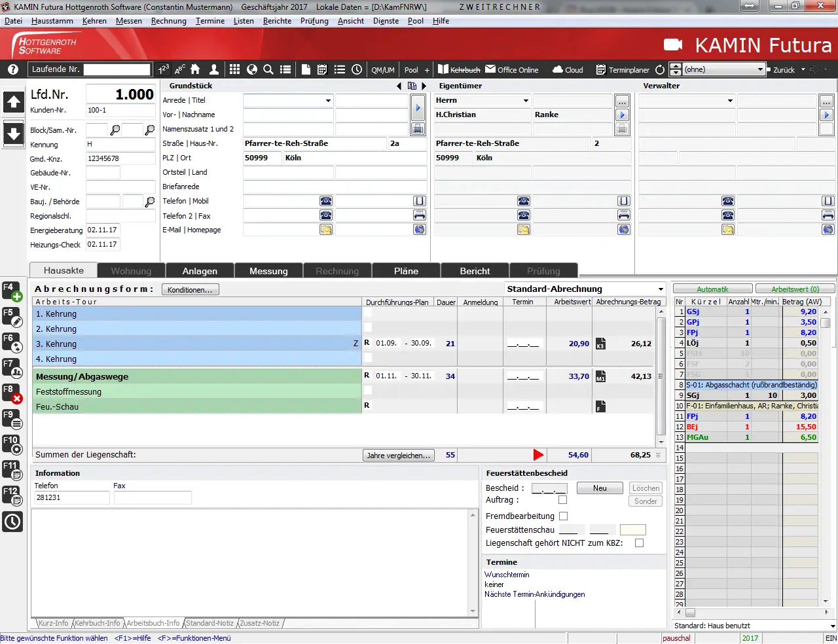Tick the Auftrag checkbox
This screenshot has height=644, width=838.
click(x=562, y=500)
